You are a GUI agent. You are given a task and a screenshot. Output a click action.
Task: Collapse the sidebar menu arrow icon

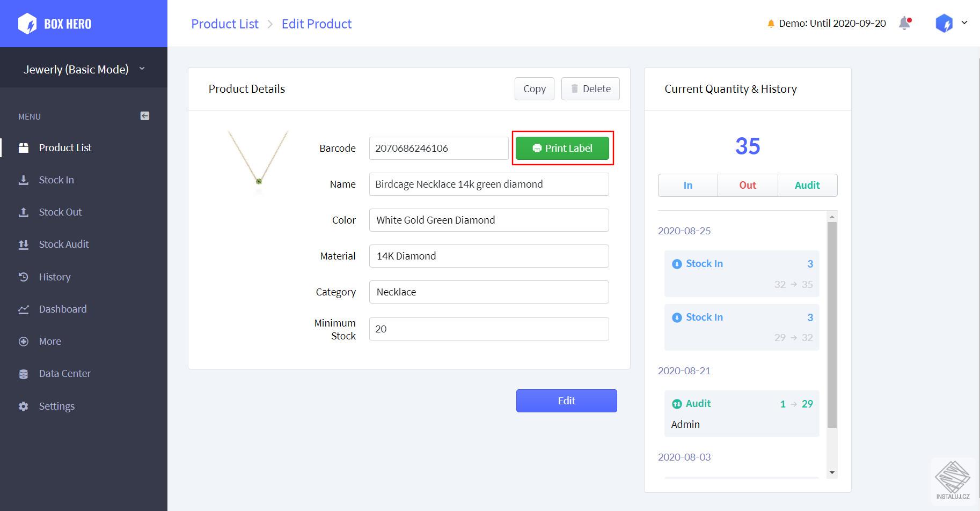point(145,116)
